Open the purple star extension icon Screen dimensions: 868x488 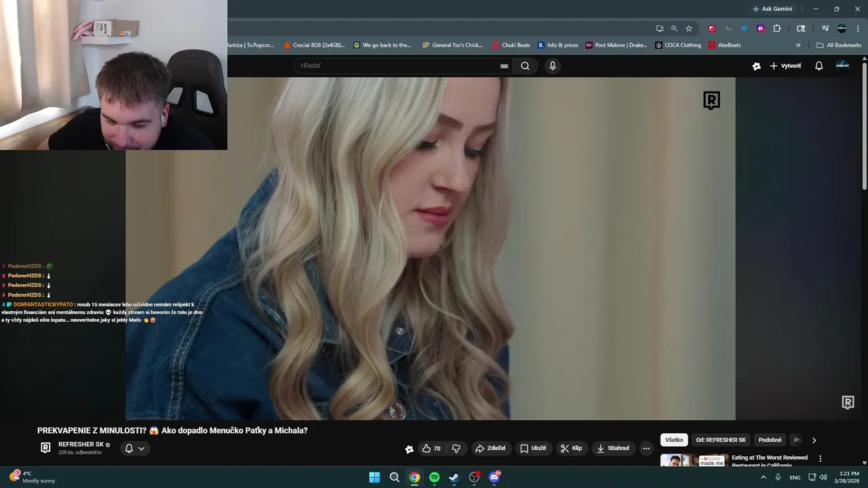tap(760, 28)
